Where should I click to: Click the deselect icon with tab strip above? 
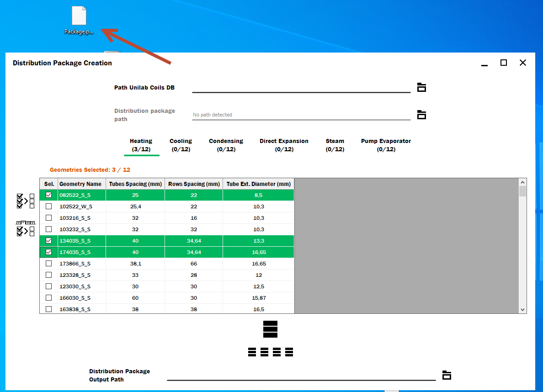pyautogui.click(x=26, y=229)
